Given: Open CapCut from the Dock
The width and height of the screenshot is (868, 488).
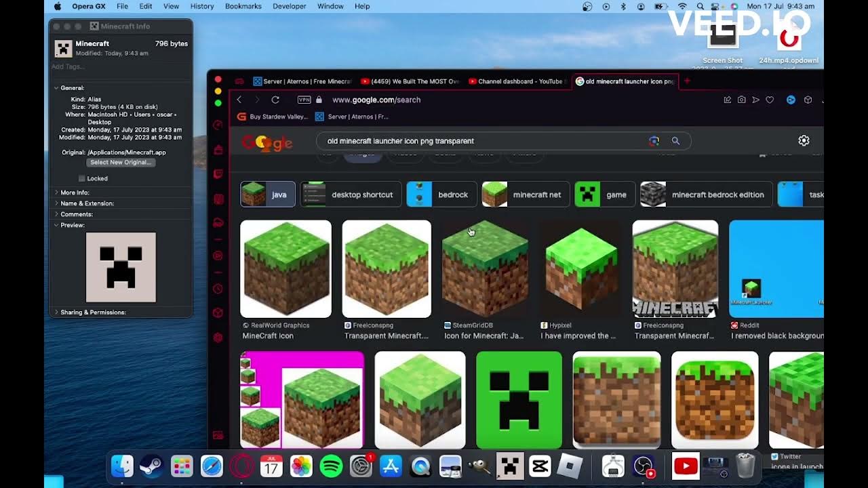Looking at the screenshot, I should 540,466.
